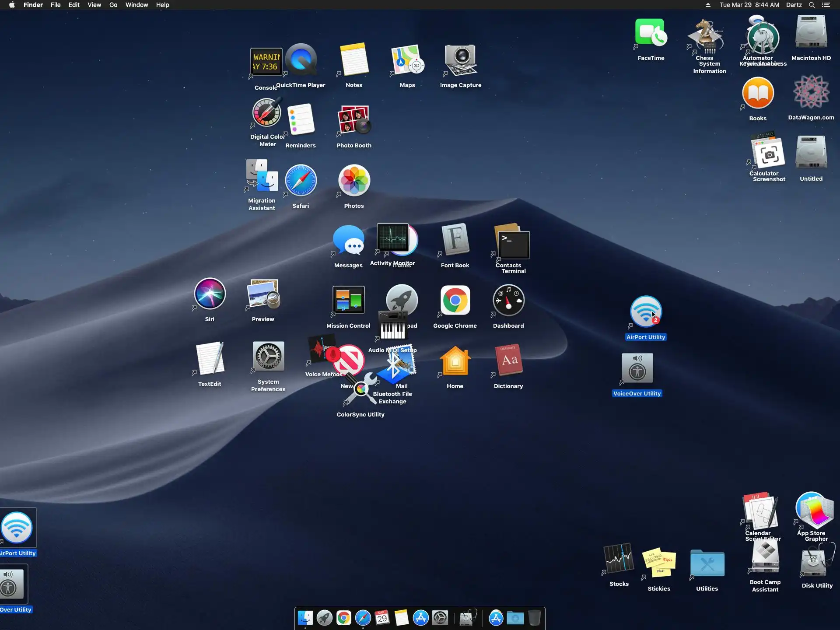Click the Dashboard app icon

tap(508, 301)
